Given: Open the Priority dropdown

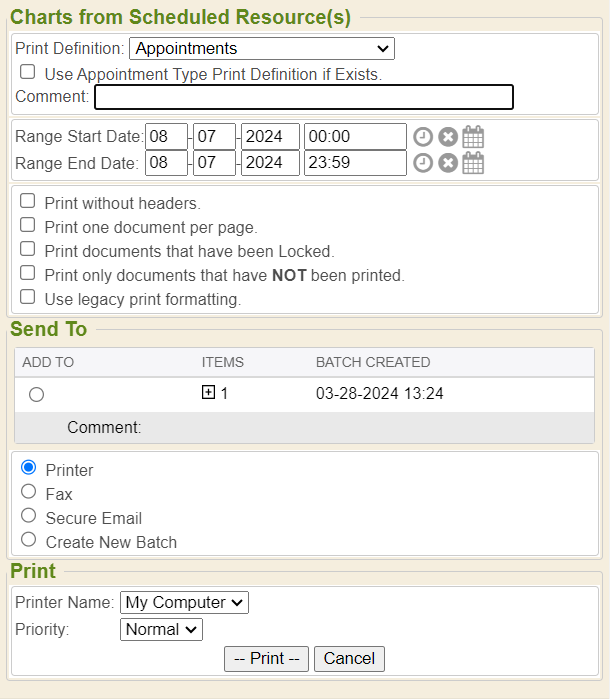Looking at the screenshot, I should pos(161,629).
